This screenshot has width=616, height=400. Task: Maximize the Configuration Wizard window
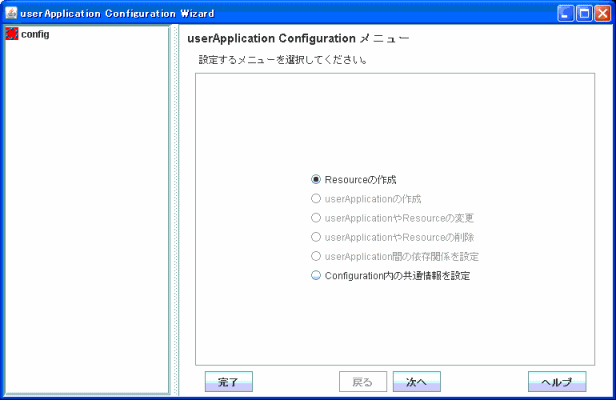point(584,13)
